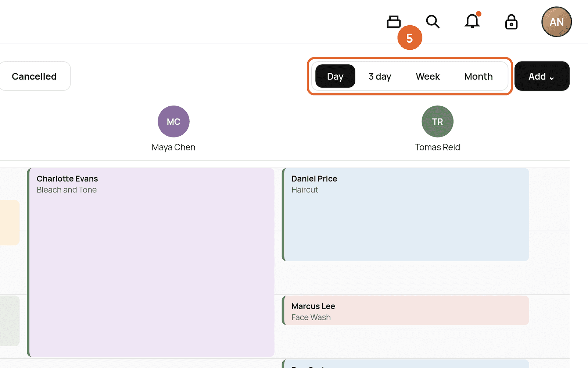
Task: Click the Maya Chen staff name
Action: tap(173, 147)
